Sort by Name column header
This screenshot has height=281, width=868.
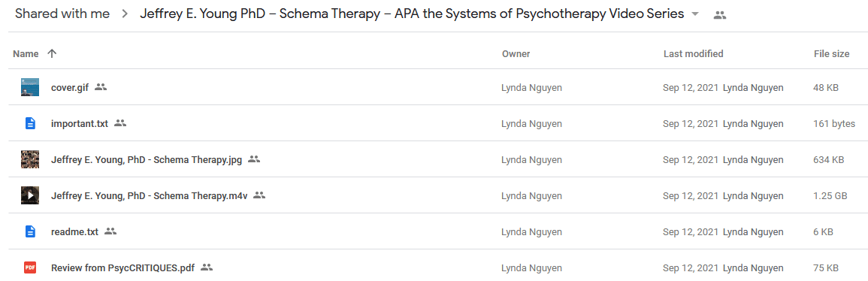click(x=26, y=53)
